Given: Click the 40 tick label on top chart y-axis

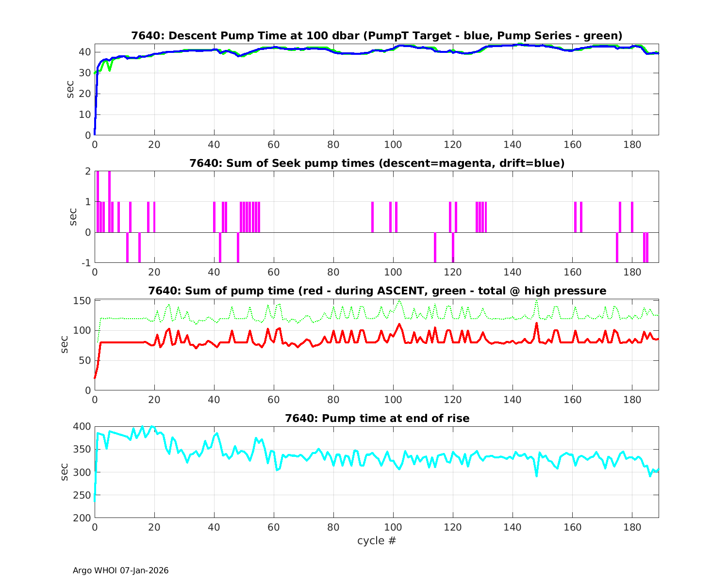Looking at the screenshot, I should tap(85, 52).
